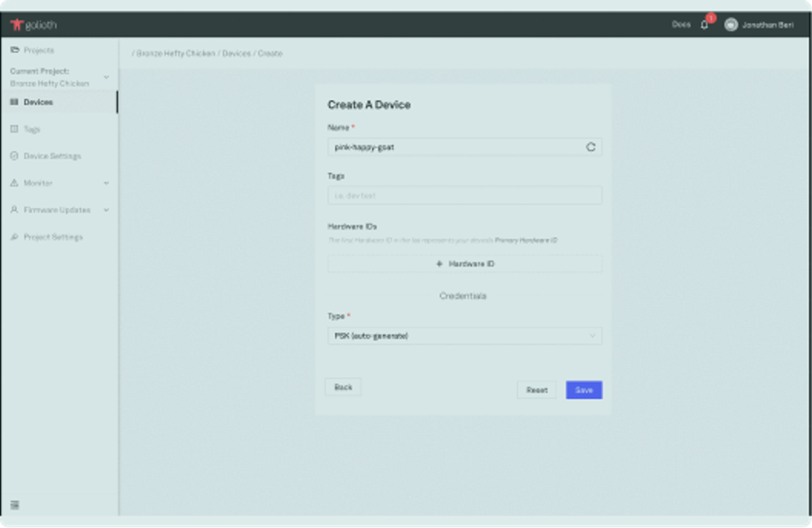Open notifications via the bell icon
This screenshot has height=528, width=812.
coord(704,24)
